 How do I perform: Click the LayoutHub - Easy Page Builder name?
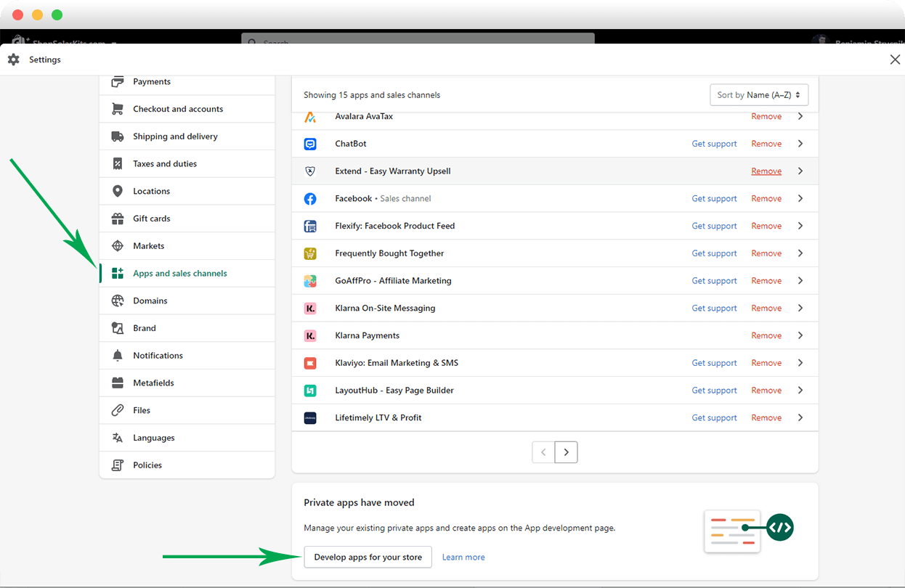(x=394, y=391)
